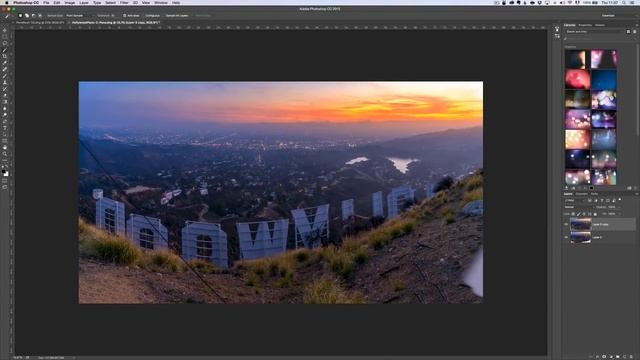Select the Path Selection tool
640x360 pixels.
[5, 135]
